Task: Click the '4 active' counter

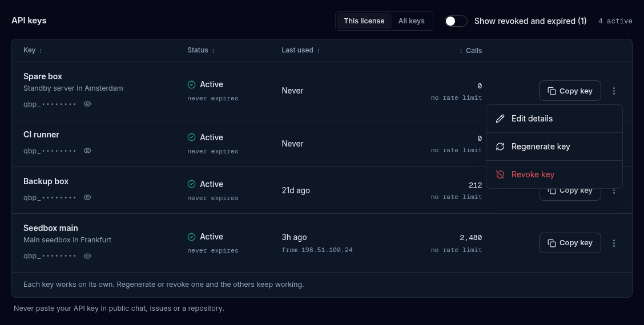Action: (615, 21)
